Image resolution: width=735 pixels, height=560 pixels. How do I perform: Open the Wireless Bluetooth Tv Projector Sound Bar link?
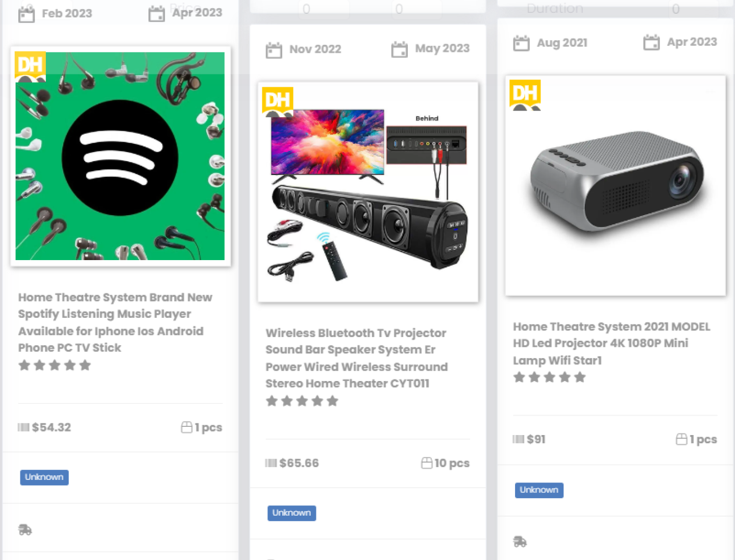tap(356, 358)
